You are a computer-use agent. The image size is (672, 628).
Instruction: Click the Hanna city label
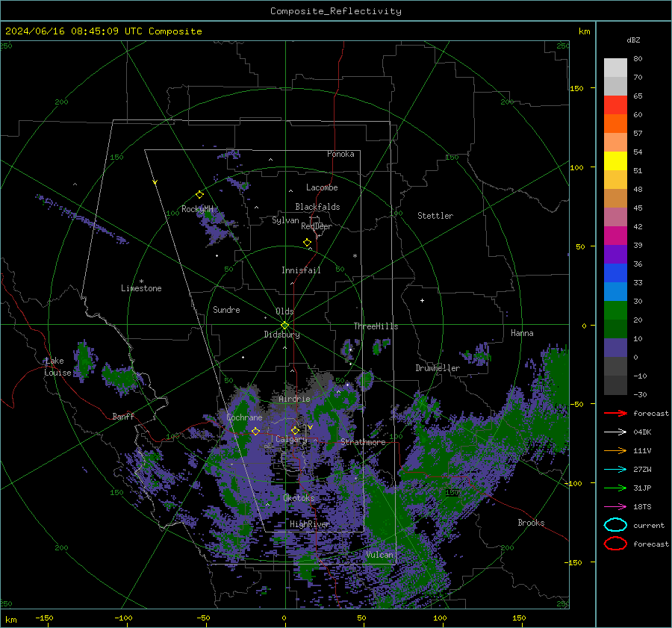click(522, 333)
